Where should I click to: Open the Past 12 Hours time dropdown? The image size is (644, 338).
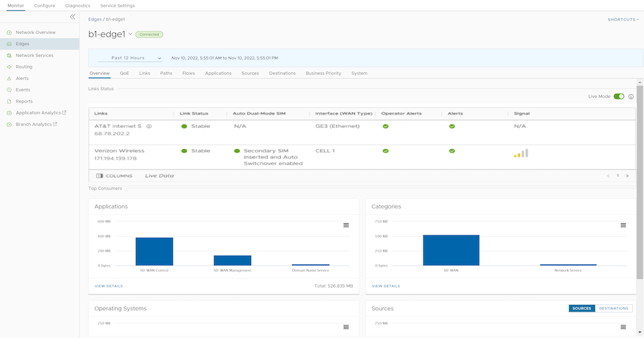pyautogui.click(x=129, y=58)
